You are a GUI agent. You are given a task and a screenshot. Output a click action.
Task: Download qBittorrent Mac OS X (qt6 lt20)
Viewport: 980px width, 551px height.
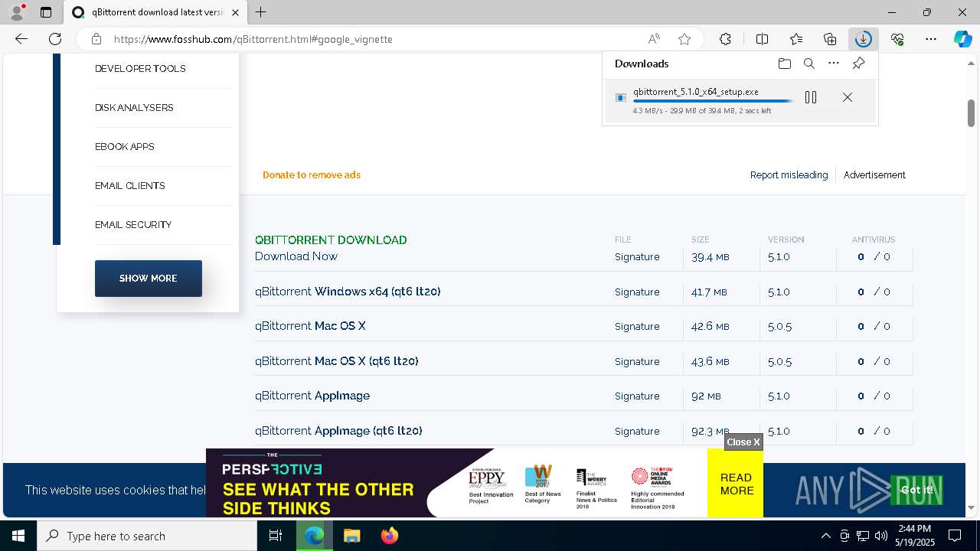click(x=337, y=361)
